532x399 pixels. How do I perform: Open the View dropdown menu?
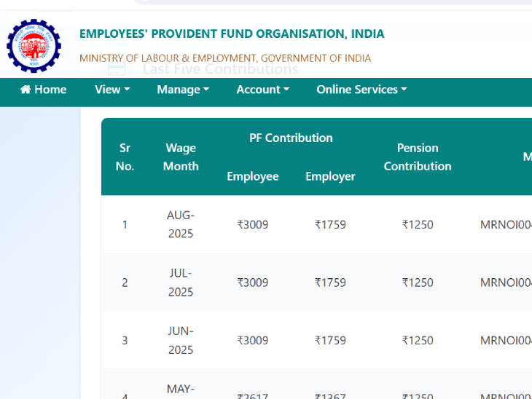(x=112, y=90)
